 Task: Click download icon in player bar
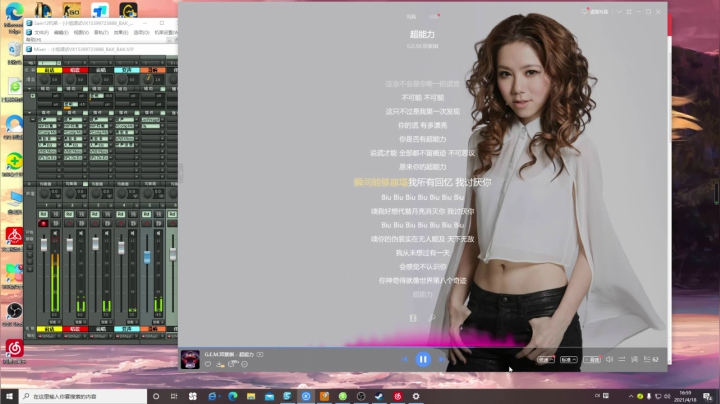click(x=220, y=364)
